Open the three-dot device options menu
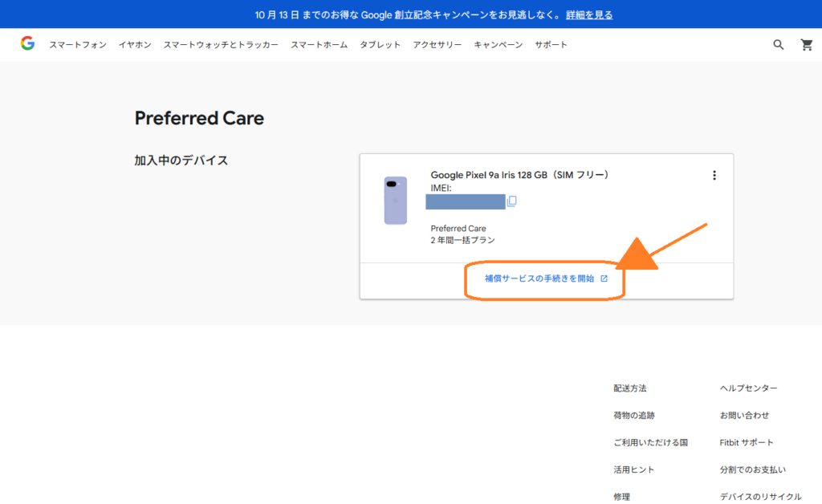Viewport: 822px width, 504px height. coord(714,176)
